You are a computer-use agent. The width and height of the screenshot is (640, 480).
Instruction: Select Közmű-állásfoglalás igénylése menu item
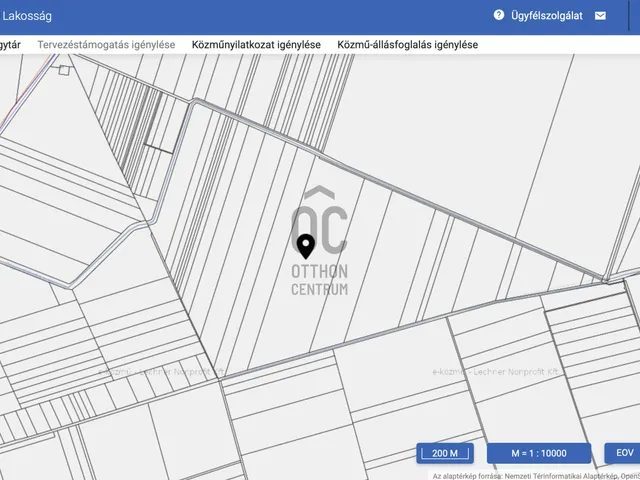pos(407,45)
